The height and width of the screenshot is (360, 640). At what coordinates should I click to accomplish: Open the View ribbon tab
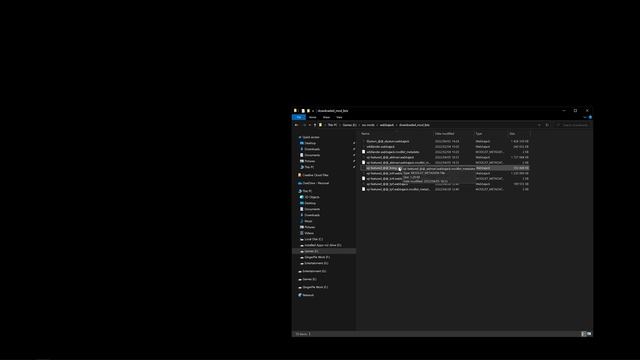pos(339,117)
